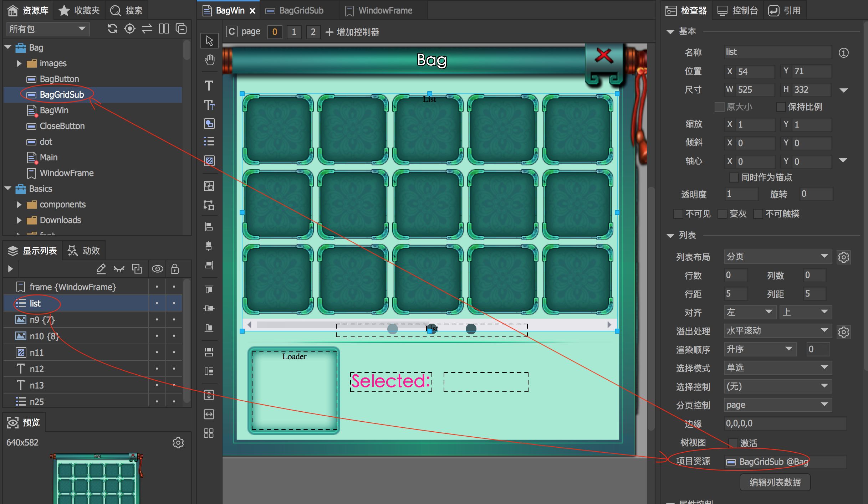Tick the 同时作为锚点 checkbox
Viewport: 868px width, 504px height.
coord(734,177)
